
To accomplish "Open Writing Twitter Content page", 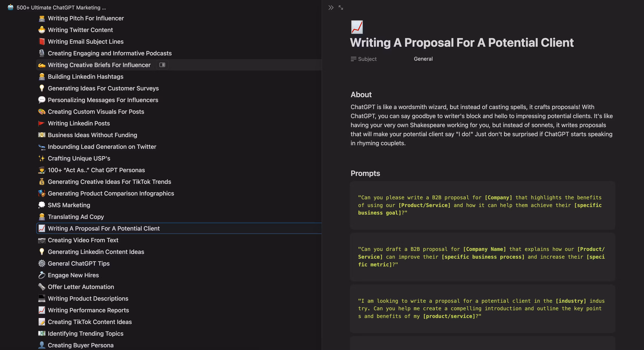I will [80, 30].
